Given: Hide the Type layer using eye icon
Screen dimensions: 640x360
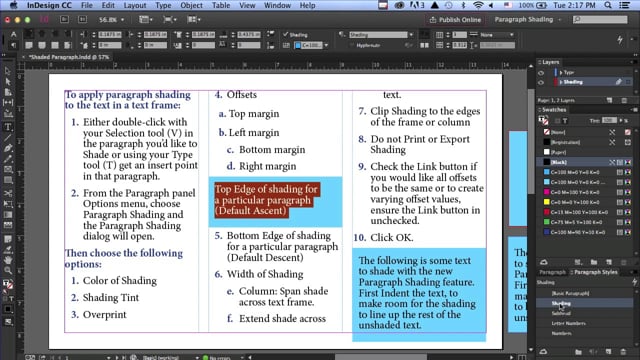Looking at the screenshot, I should coord(541,73).
